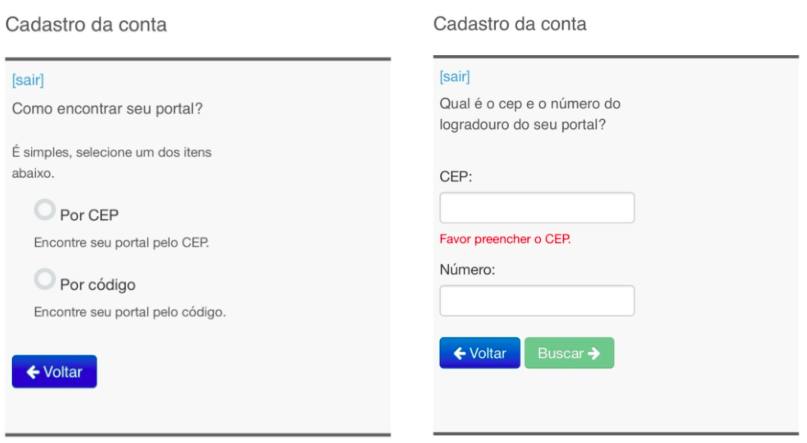Click the 'Por CEP' option label

pyautogui.click(x=89, y=215)
